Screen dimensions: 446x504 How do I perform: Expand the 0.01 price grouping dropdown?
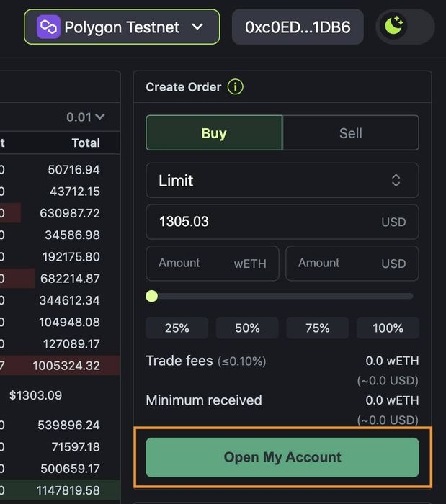pyautogui.click(x=86, y=117)
